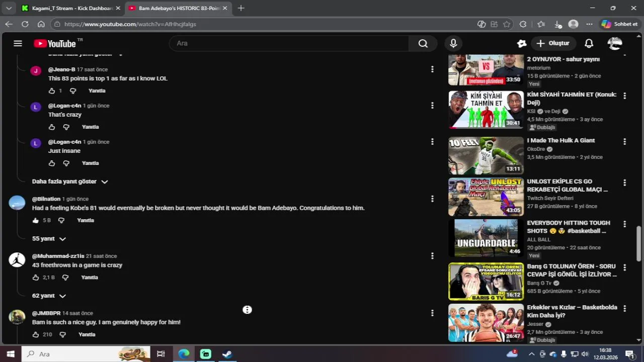
Task: Like the "Just insane" reply
Action: 51,163
